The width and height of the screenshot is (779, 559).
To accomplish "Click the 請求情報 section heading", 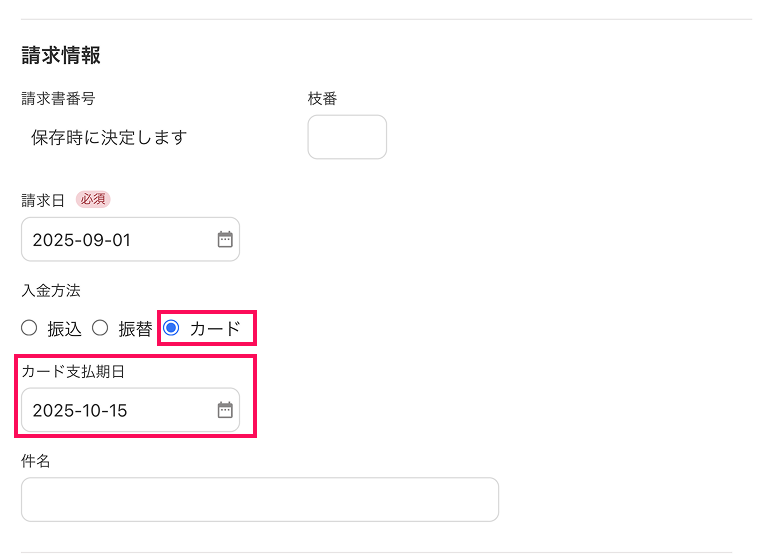I will [x=61, y=55].
